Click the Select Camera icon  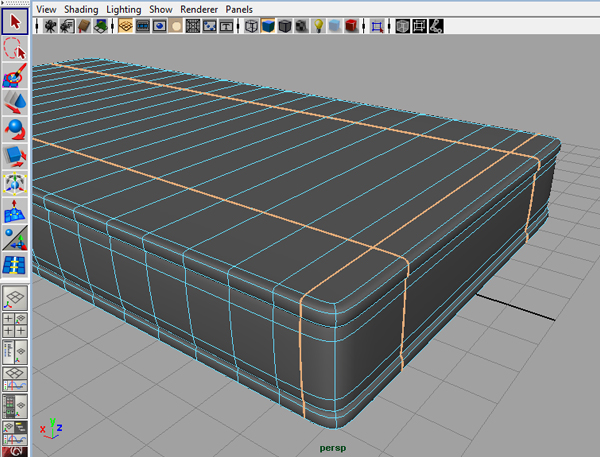[x=50, y=26]
